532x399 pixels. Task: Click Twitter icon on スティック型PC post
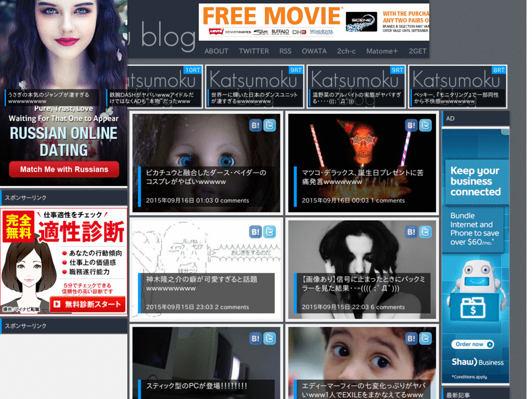tap(270, 339)
